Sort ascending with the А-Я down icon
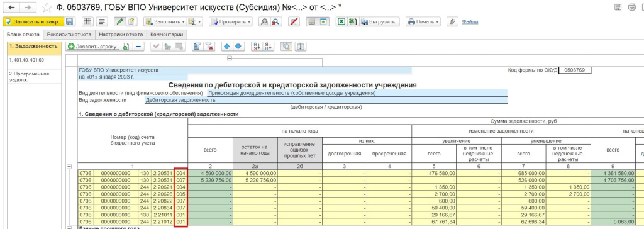Viewport: 644px width, 229px height. [257, 47]
